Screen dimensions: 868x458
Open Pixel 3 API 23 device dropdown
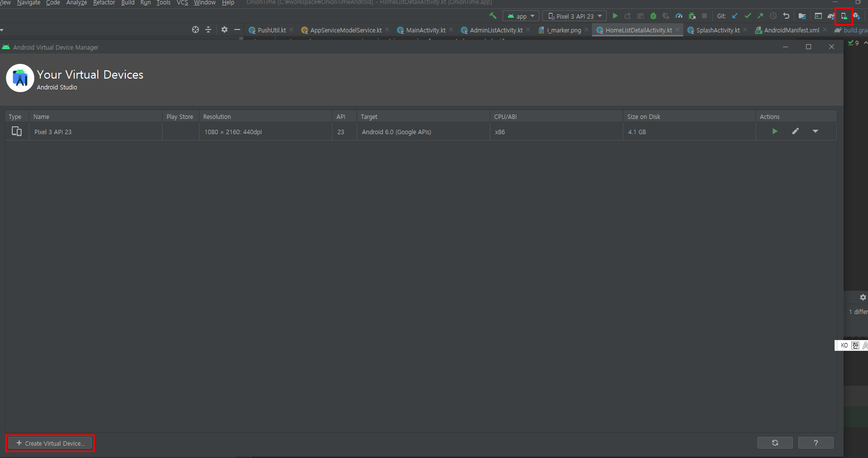575,16
